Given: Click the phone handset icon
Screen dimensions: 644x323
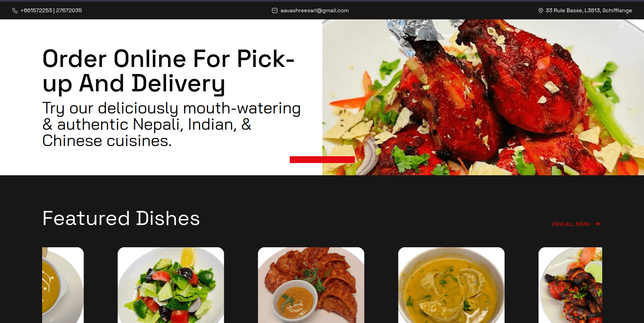Looking at the screenshot, I should click(x=15, y=11).
